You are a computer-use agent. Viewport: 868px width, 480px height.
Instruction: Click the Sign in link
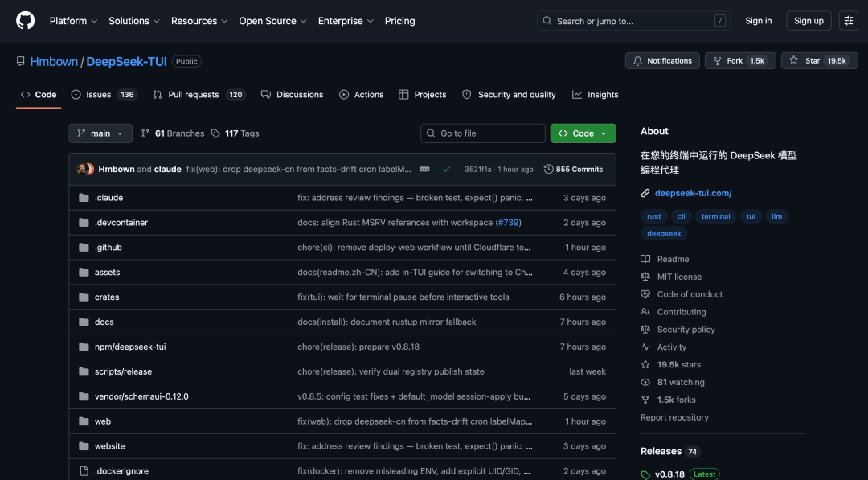[x=759, y=21]
